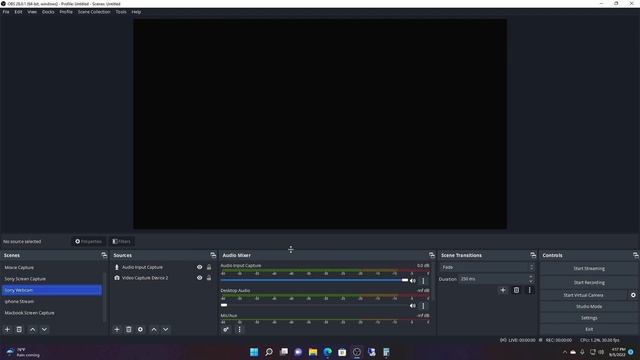Open Desktop Audio three-dot options
The width and height of the screenshot is (640, 360).
(x=423, y=306)
